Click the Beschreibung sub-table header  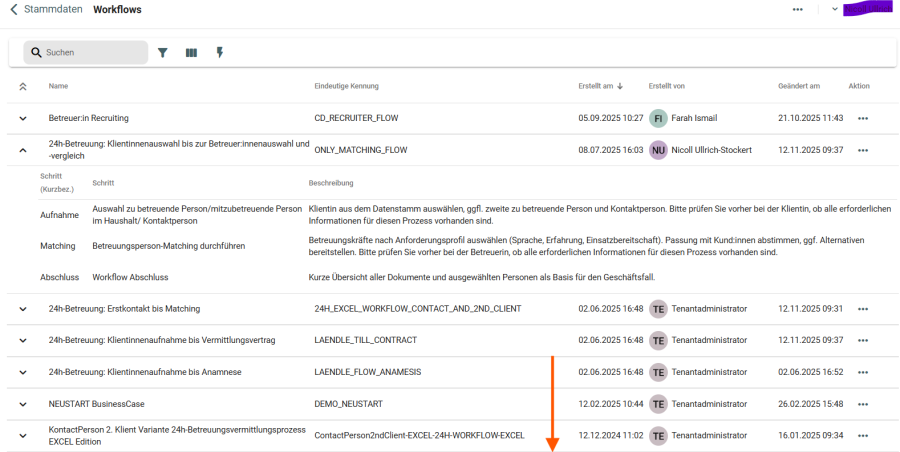click(331, 183)
